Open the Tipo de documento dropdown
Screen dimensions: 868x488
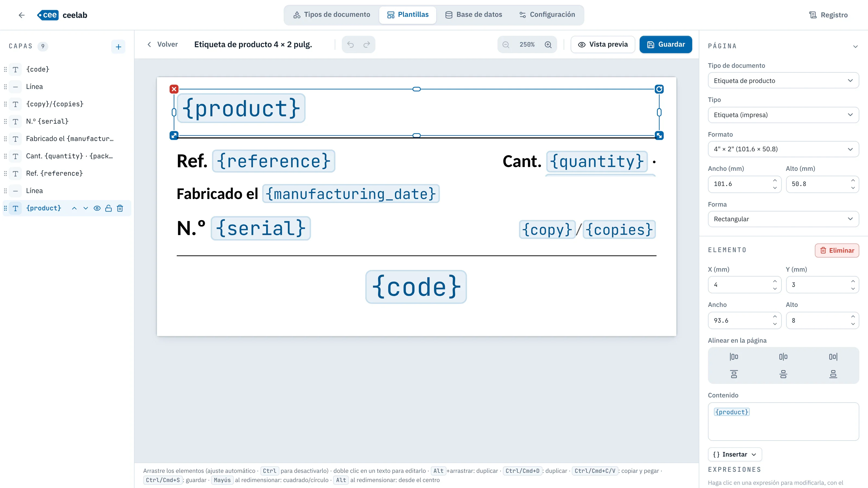[x=783, y=81]
